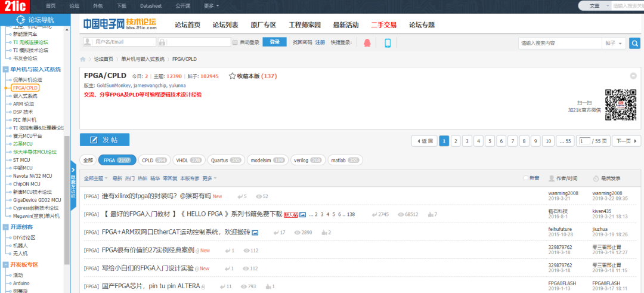Click the user icon beside 作者/时间

(x=552, y=178)
